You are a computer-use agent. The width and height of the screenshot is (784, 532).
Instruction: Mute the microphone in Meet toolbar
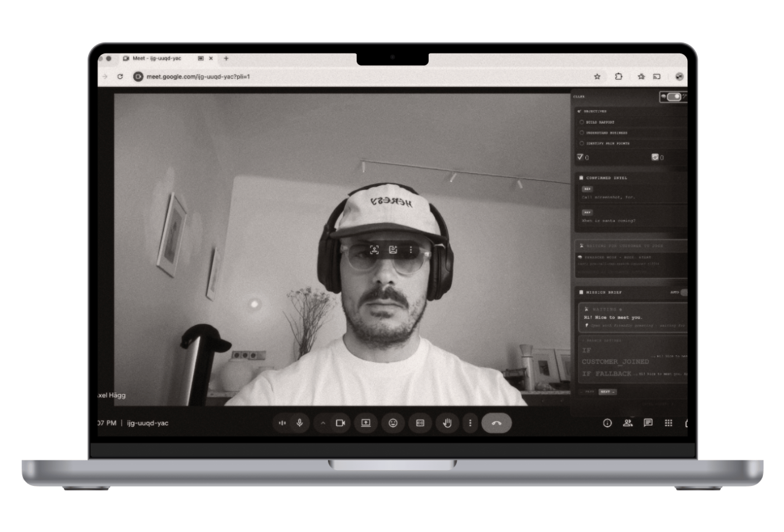[299, 423]
